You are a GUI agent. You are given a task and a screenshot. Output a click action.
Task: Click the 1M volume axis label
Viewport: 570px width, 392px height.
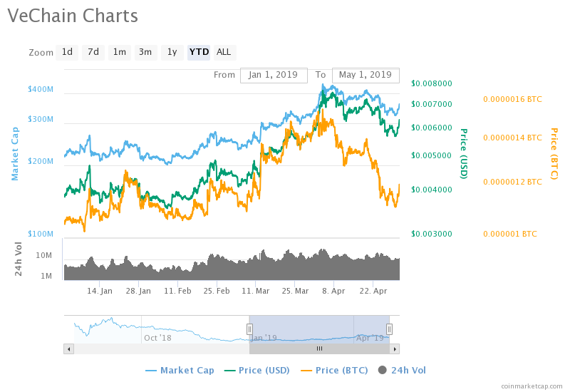pos(46,277)
